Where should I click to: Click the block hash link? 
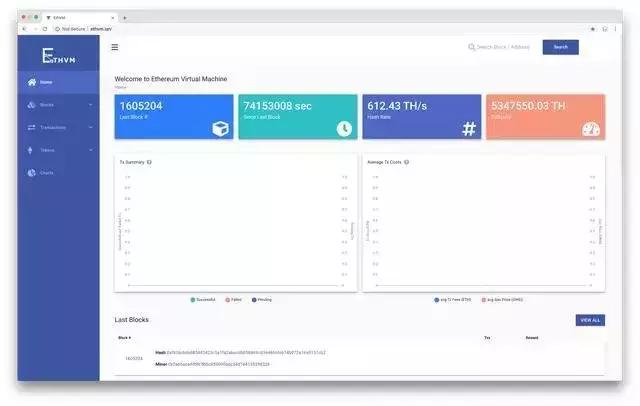pyautogui.click(x=246, y=353)
